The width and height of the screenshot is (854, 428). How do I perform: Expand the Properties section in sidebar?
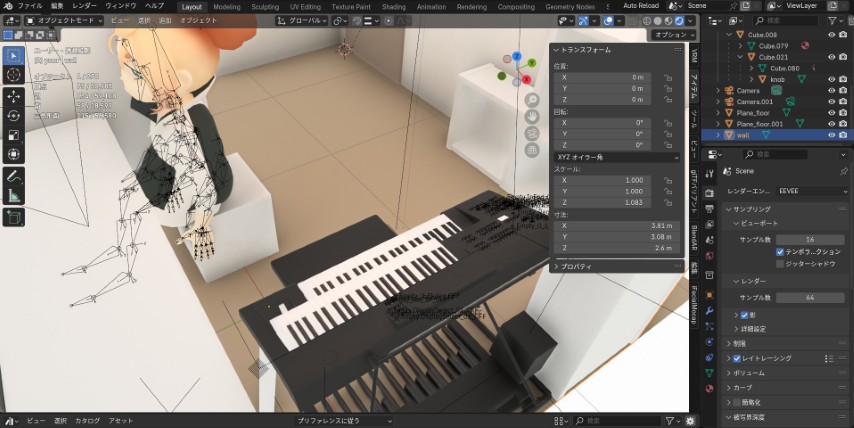(x=575, y=266)
